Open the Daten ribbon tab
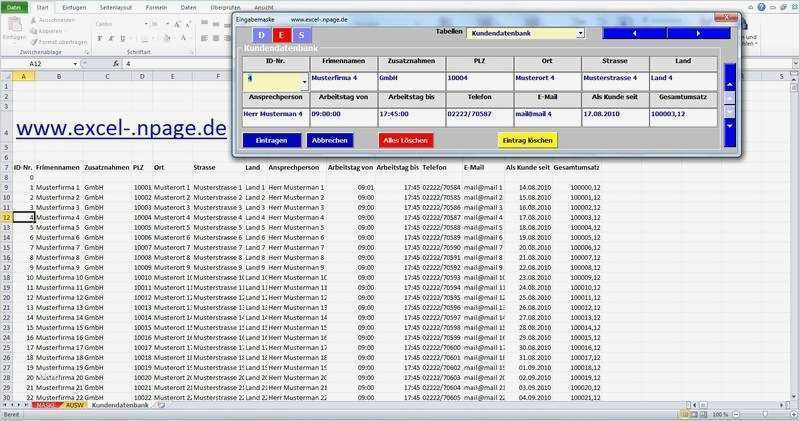Screen dimensions: 800x421 [188, 8]
